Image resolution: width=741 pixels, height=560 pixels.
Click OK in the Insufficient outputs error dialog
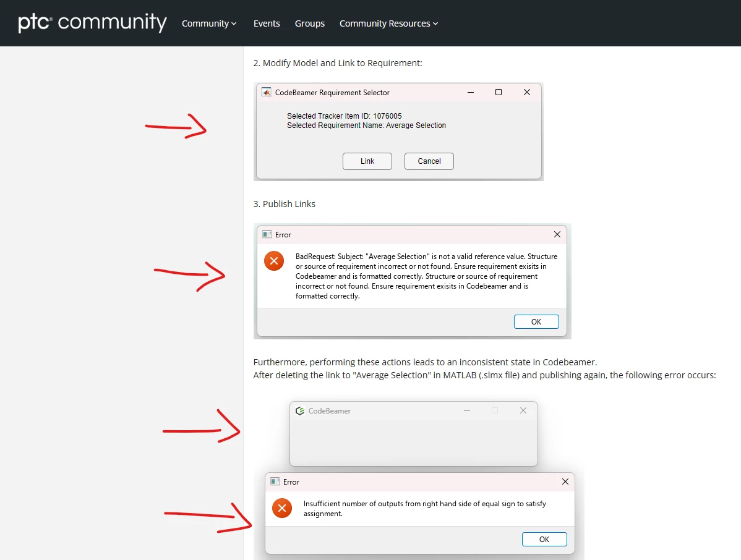click(x=544, y=539)
